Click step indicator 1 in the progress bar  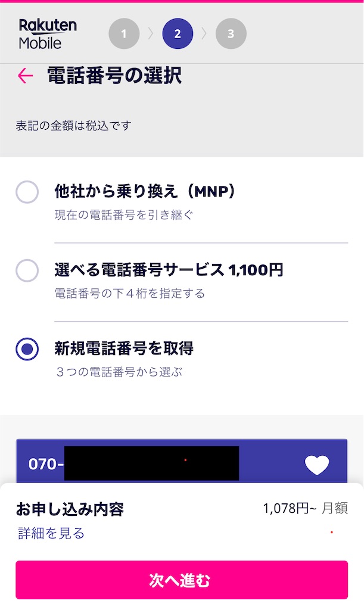124,33
